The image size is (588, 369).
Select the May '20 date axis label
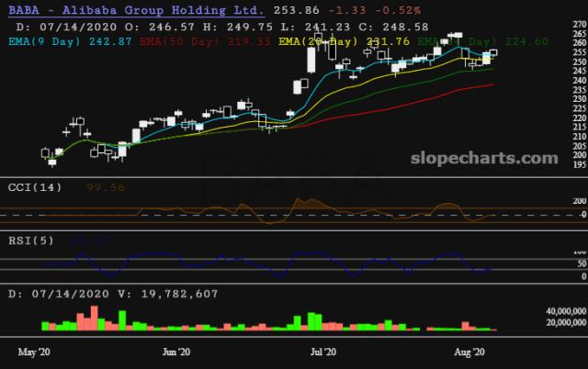coord(34,352)
